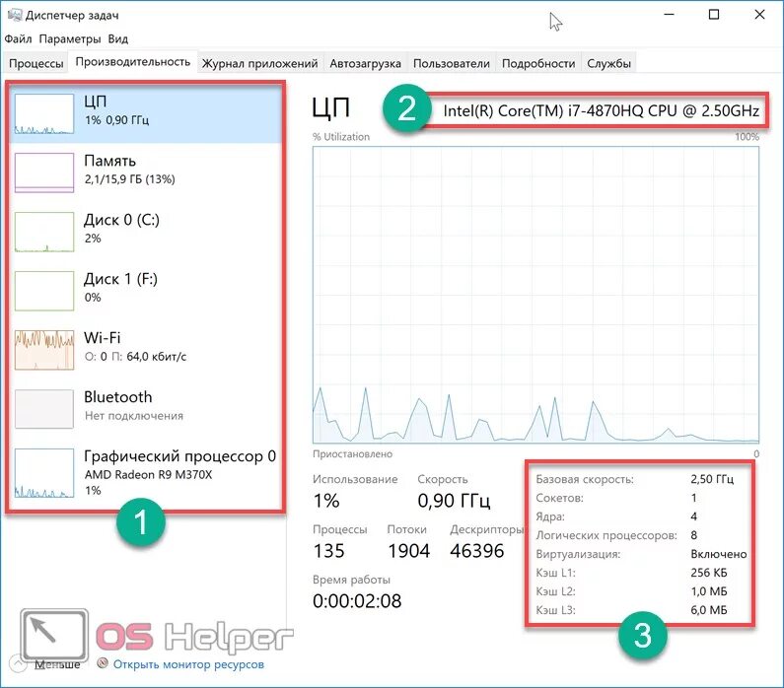Click the Графический процессор 0 label
The image size is (784, 688).
[x=180, y=456]
